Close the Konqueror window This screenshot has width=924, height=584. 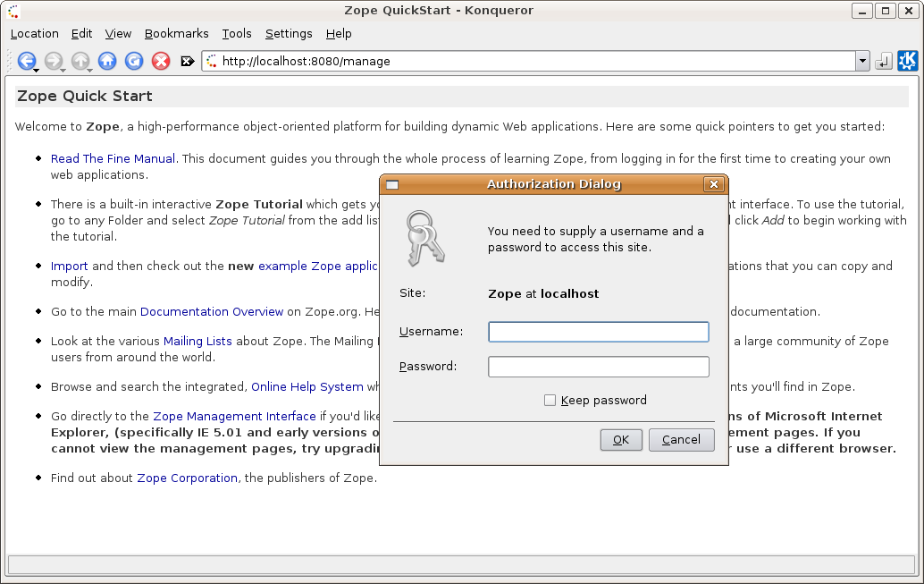pos(908,11)
